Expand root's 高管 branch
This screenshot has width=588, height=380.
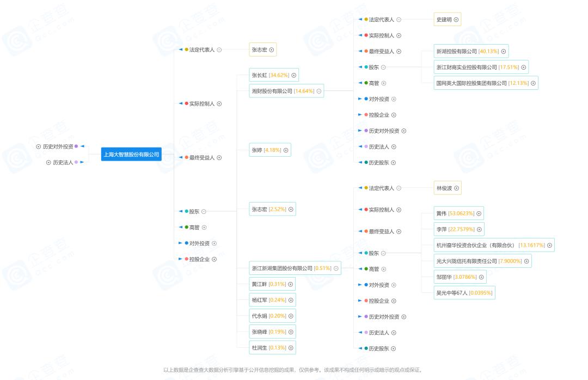pos(204,228)
